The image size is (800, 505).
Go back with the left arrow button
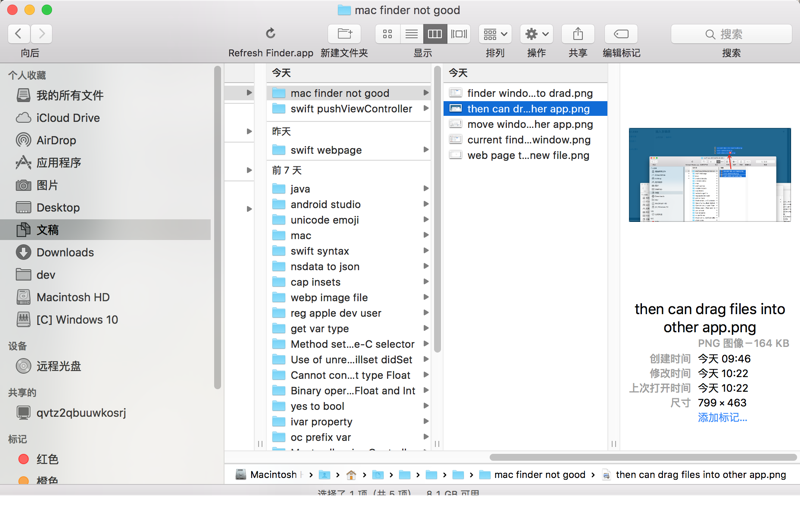pos(19,34)
